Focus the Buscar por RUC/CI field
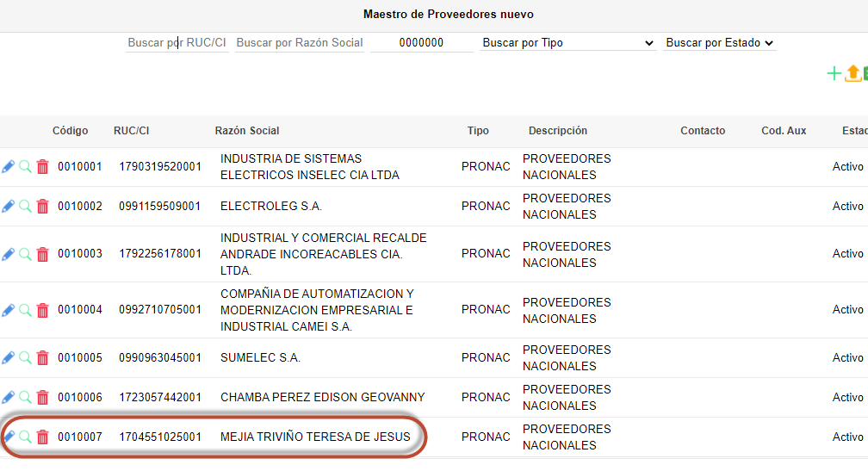Screen dimensions: 868x471 coord(177,43)
